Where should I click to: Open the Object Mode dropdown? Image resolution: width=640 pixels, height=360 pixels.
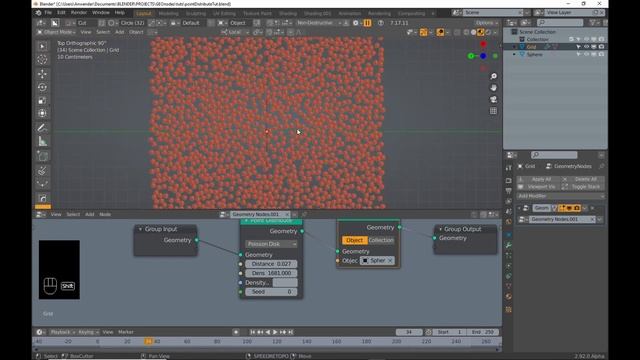point(56,32)
